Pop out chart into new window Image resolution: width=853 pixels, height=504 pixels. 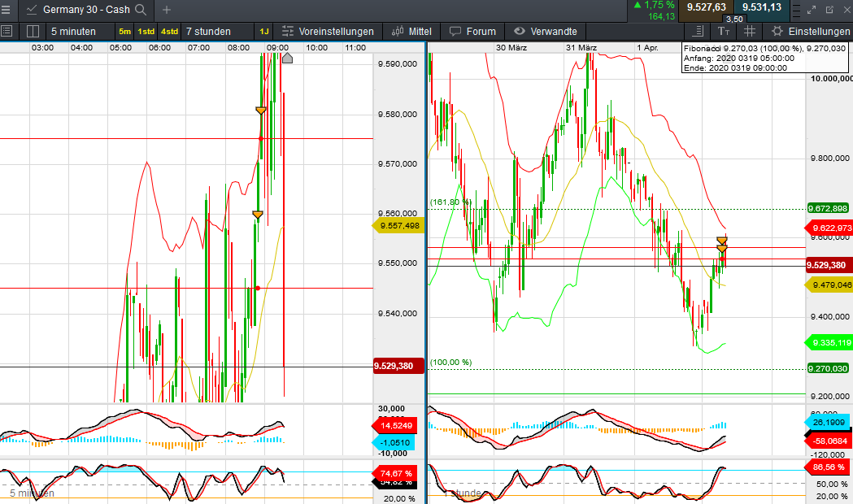829,9
